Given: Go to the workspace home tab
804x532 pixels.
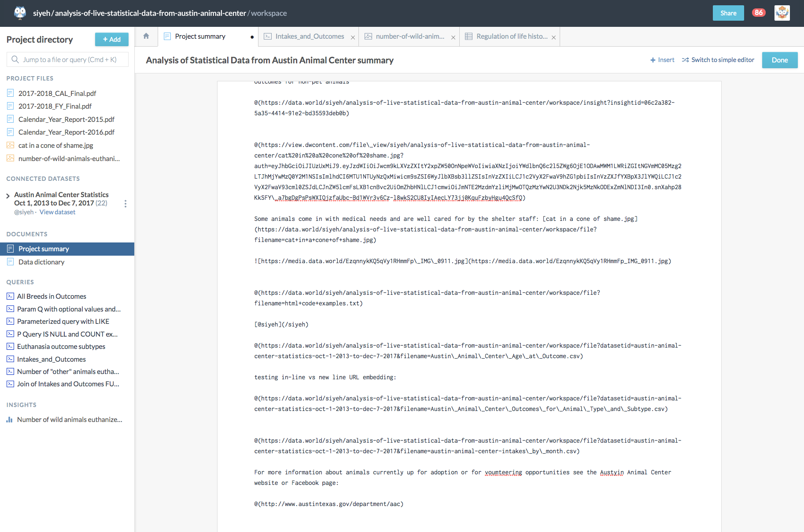Looking at the screenshot, I should click(x=146, y=36).
